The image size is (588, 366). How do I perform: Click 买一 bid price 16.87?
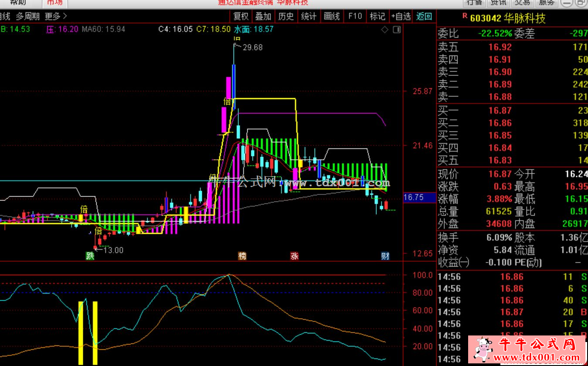tap(500, 111)
